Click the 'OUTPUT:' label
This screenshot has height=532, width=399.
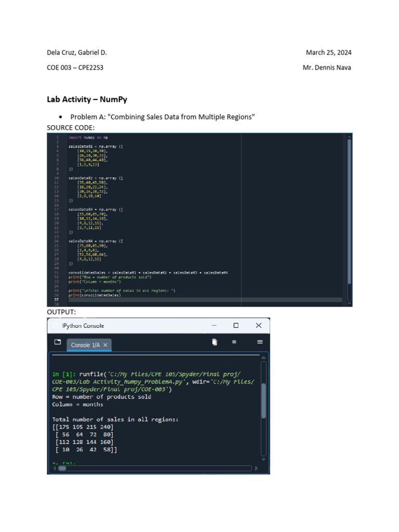click(61, 312)
